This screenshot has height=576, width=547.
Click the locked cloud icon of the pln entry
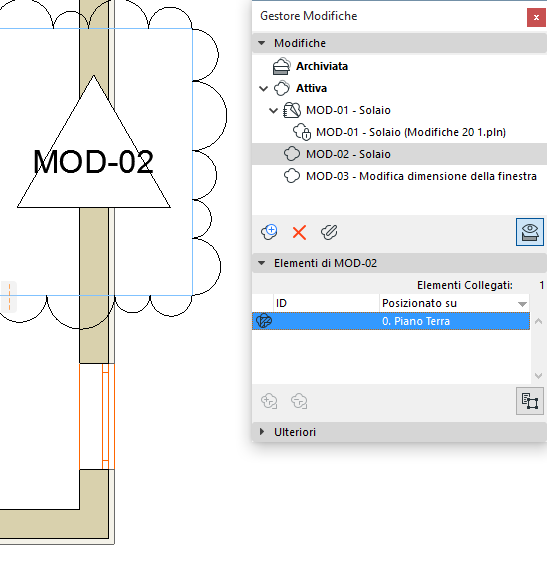[x=302, y=132]
